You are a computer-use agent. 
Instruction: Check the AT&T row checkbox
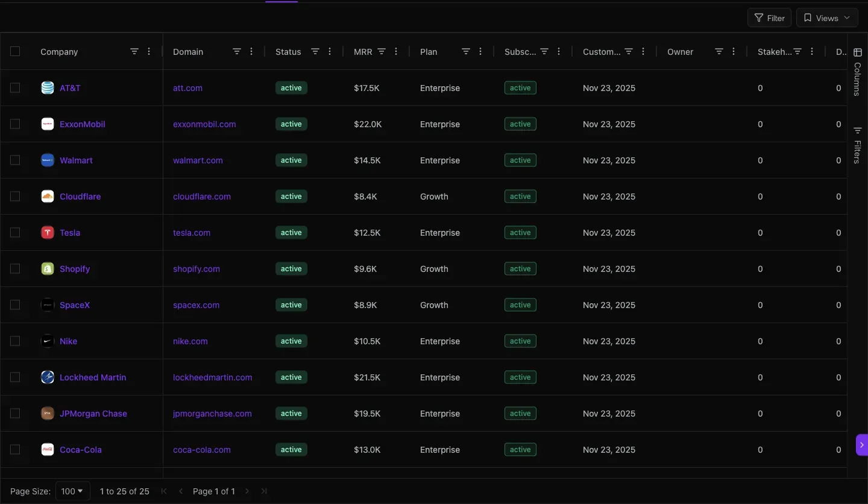click(x=15, y=88)
